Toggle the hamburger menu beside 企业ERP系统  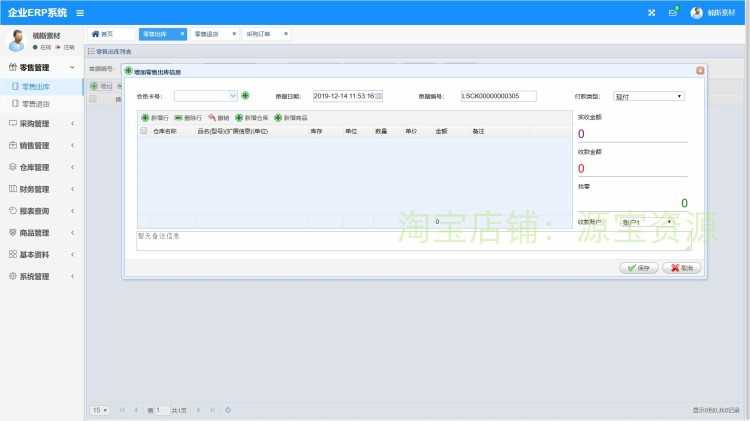coord(80,13)
